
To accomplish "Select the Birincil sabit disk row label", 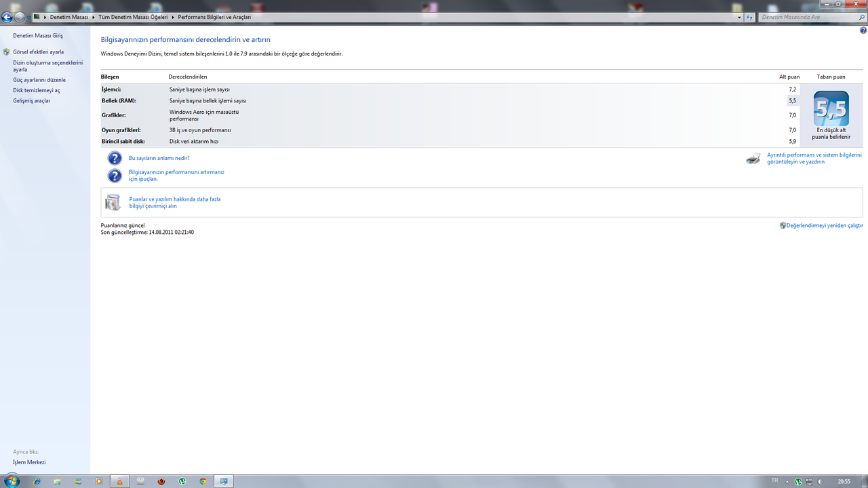I will click(123, 142).
